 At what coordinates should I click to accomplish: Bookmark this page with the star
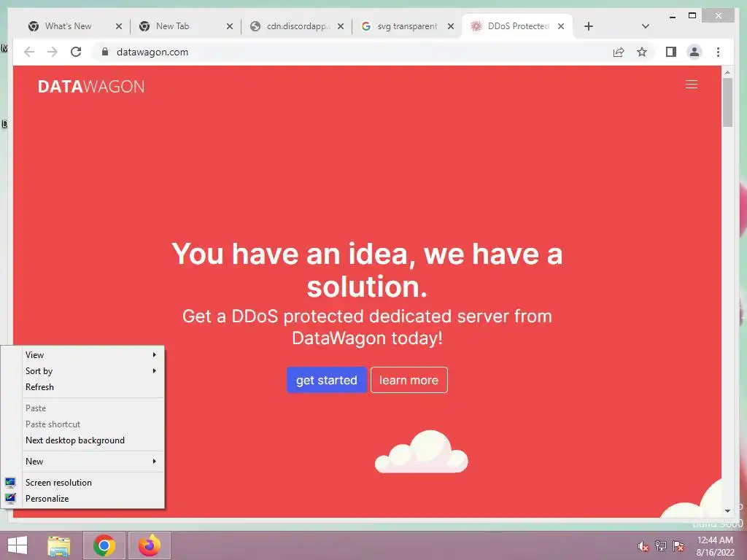642,52
